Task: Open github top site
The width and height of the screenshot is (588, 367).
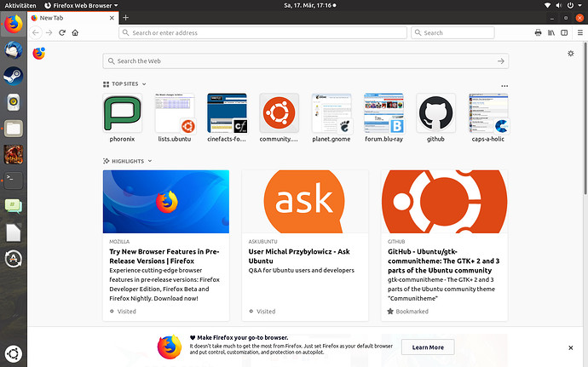Action: click(435, 118)
